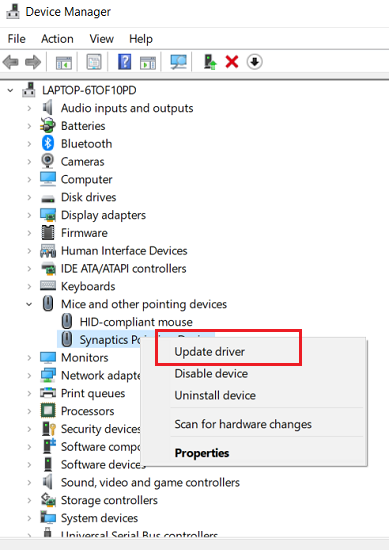Click the Disable device down-arrow icon
Image resolution: width=389 pixels, height=550 pixels.
coord(255,62)
